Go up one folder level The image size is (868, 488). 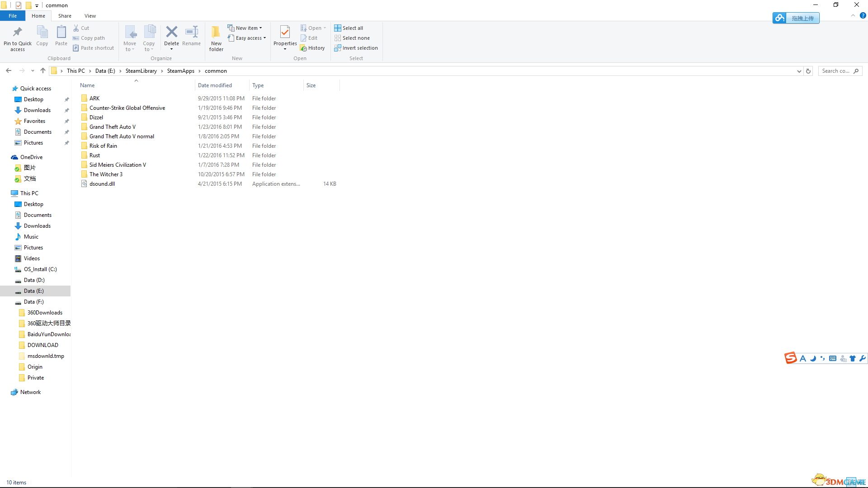click(x=43, y=71)
